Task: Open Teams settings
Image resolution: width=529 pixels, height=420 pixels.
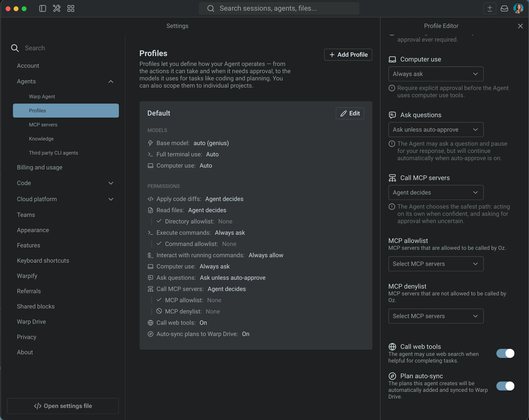Action: click(26, 215)
